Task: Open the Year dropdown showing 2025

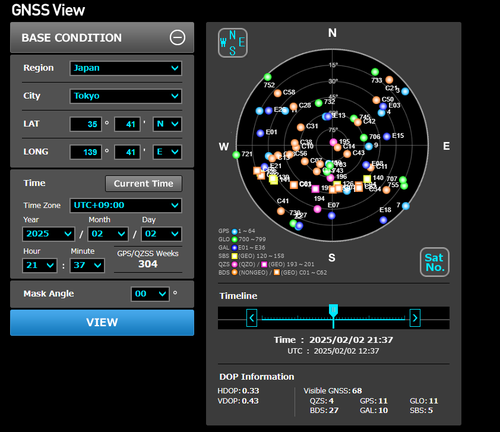Action: [49, 234]
